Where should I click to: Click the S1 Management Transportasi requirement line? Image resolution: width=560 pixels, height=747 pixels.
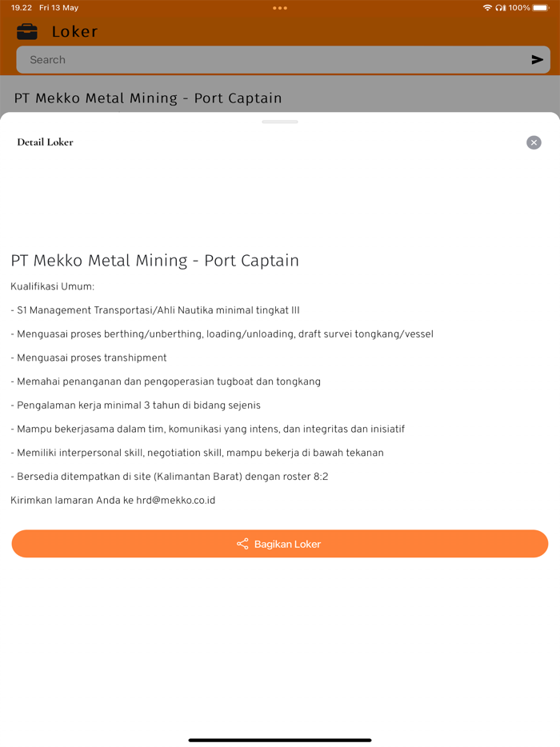point(155,310)
